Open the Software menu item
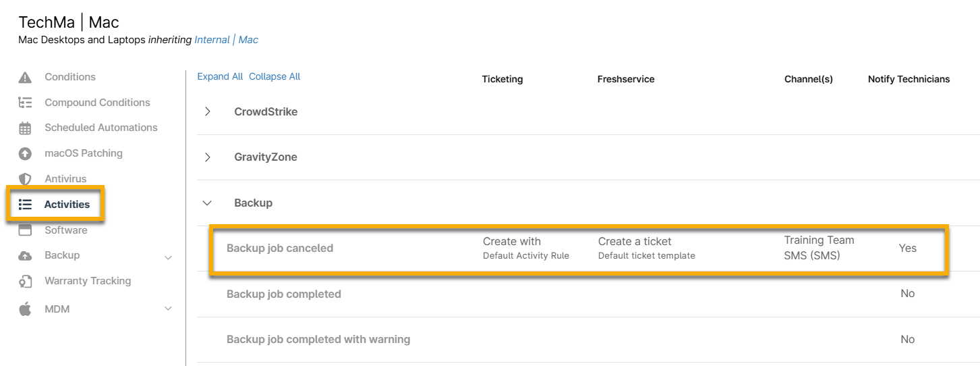Viewport: 980px width, 366px height. (x=66, y=230)
